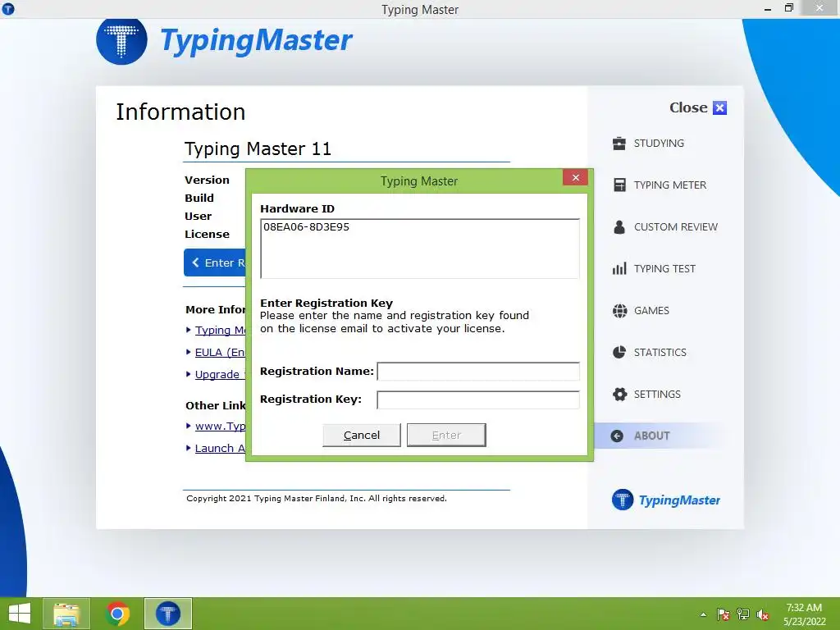840x630 pixels.
Task: Click the Games globe icon
Action: pos(619,311)
